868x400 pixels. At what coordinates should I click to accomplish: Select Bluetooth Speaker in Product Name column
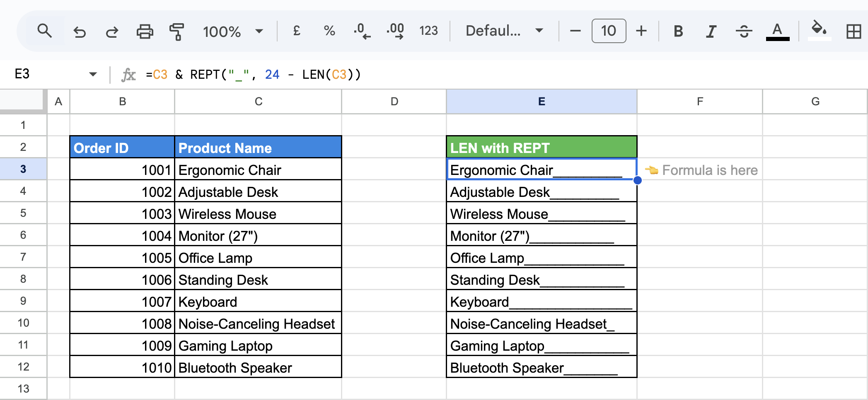point(258,367)
